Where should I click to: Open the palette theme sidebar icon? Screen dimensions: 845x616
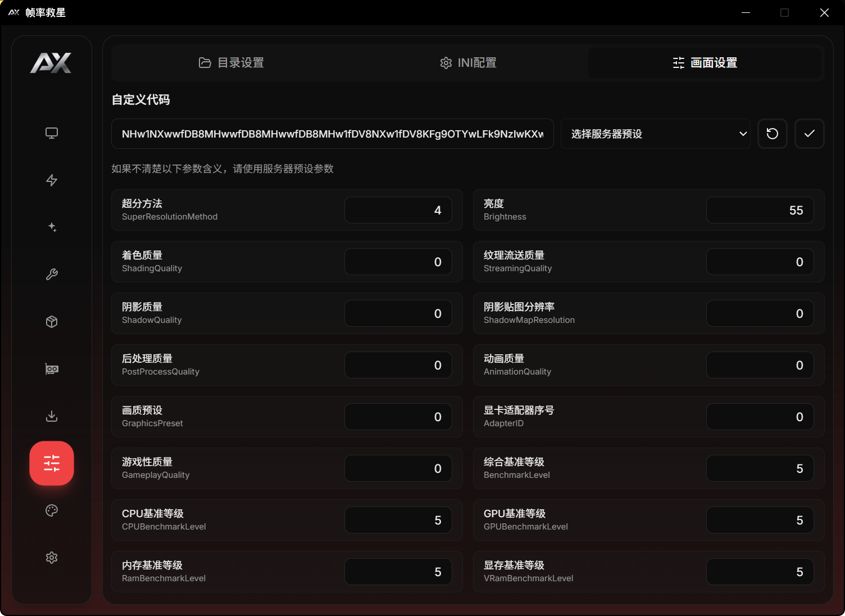coord(52,510)
